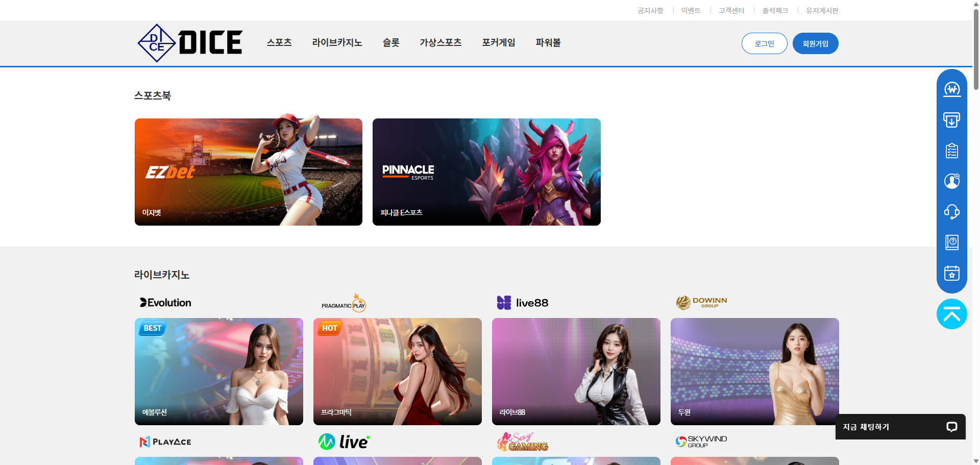This screenshot has height=465, width=980.
Task: Open the 지금 채팅하기 chat bar
Action: tap(900, 427)
